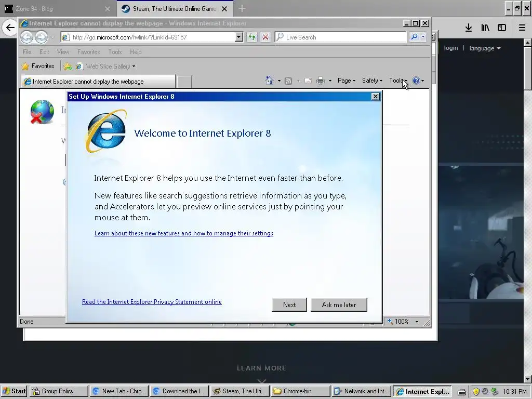The height and width of the screenshot is (399, 532).
Task: Expand the Web Slice Gallery dropdown
Action: coord(134,66)
